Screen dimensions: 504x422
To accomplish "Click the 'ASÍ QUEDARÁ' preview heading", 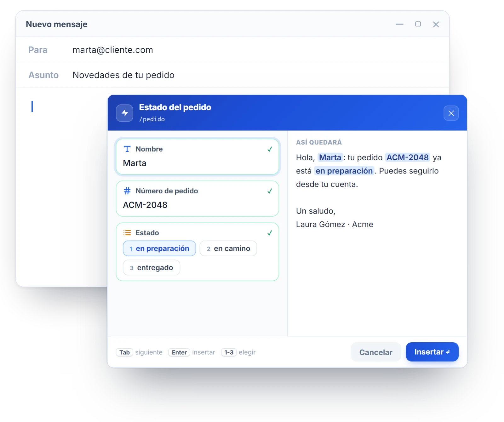I will (319, 142).
